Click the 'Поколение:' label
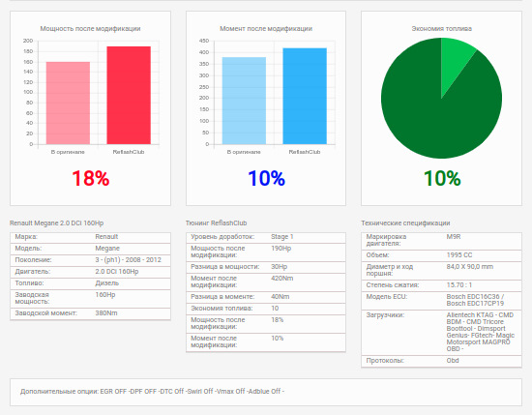This screenshot has width=532, height=415. pos(33,260)
